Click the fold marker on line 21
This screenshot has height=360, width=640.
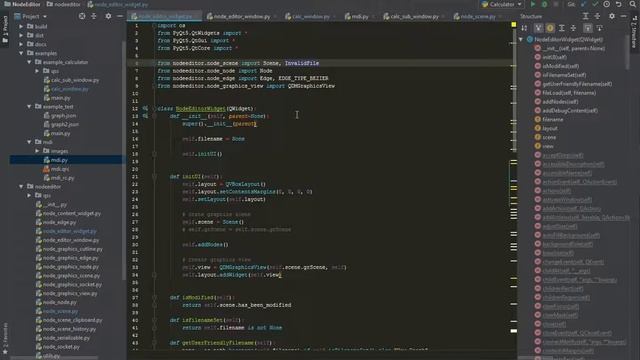pos(154,177)
